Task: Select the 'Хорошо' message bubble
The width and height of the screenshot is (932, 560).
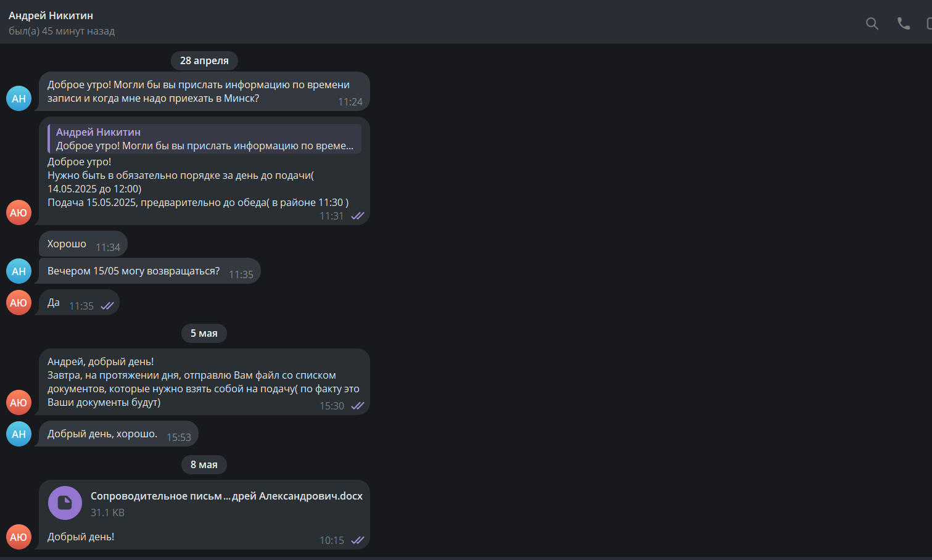Action: point(83,244)
